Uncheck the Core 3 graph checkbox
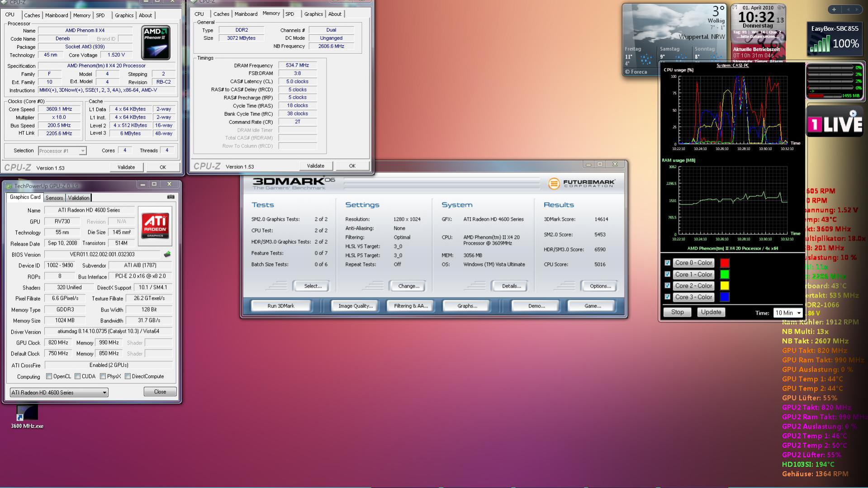 coord(667,297)
